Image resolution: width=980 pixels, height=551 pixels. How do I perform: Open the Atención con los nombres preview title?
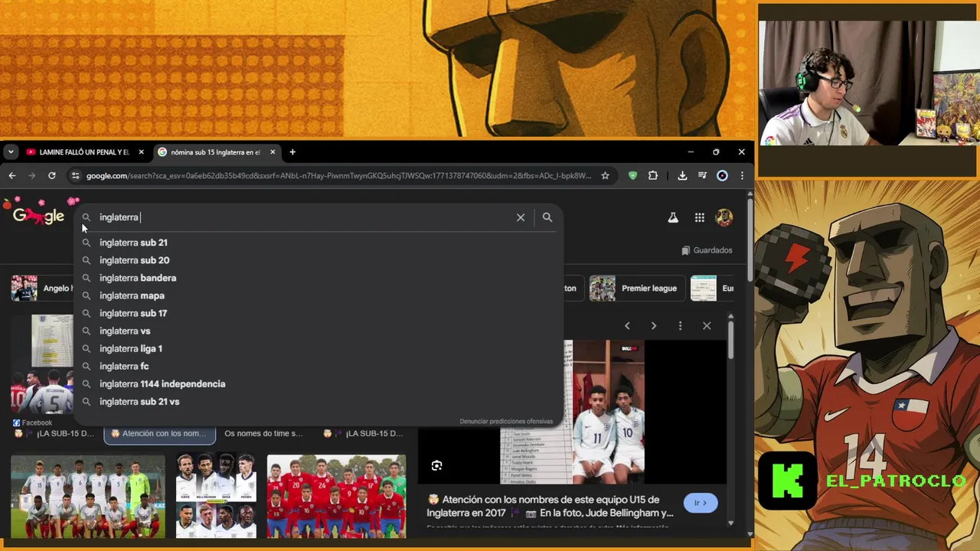click(x=550, y=506)
